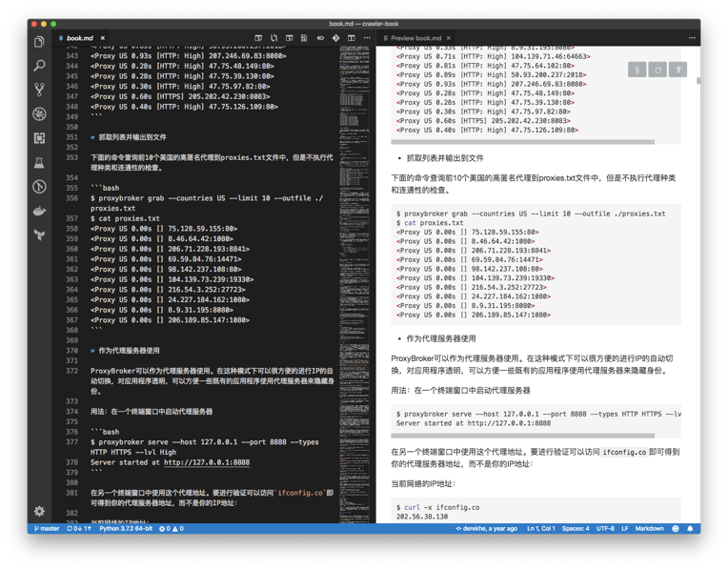Screen dimensions: 728x570
Task: Switch to the book.md editor tab
Action: pyautogui.click(x=79, y=38)
